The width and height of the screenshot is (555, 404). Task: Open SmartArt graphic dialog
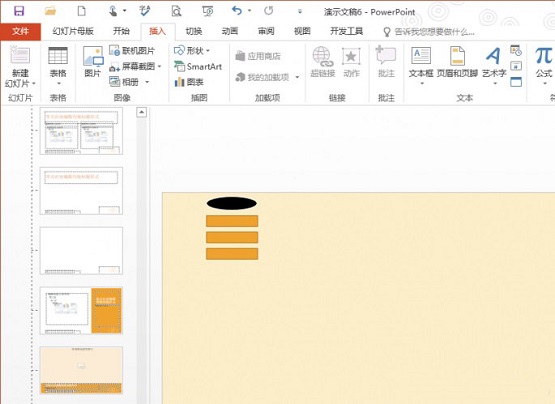pos(198,66)
